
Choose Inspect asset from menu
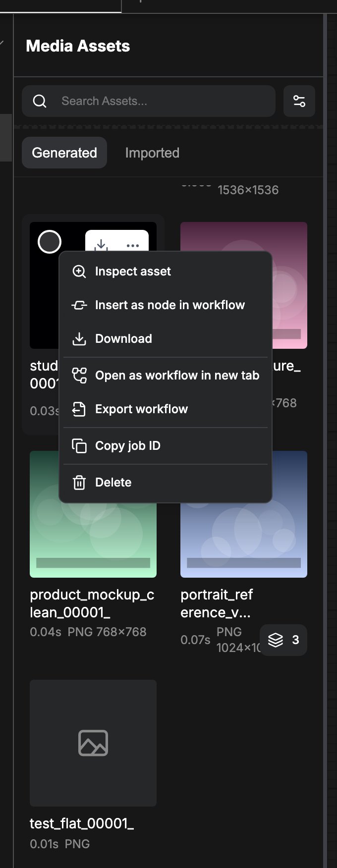pos(166,271)
